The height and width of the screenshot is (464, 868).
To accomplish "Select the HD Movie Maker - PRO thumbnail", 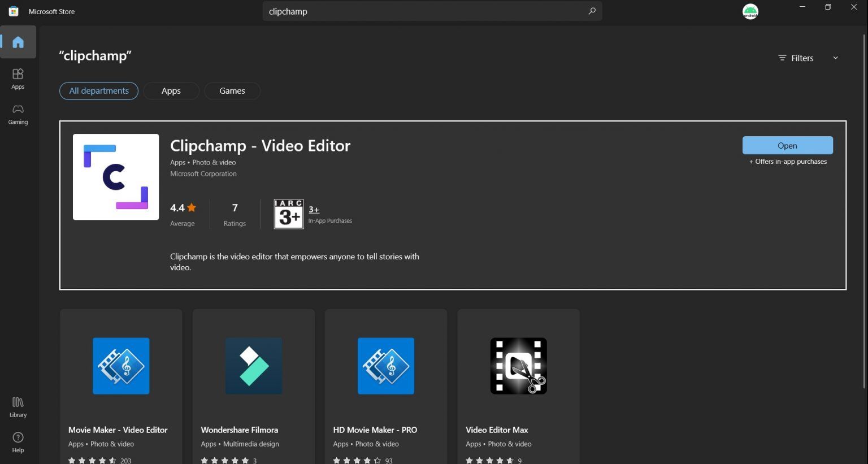I will tap(385, 366).
